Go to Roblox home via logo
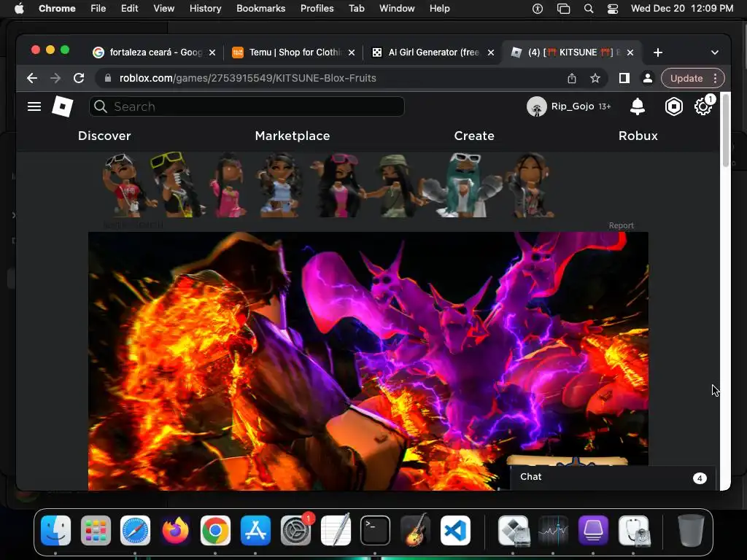 tap(63, 106)
